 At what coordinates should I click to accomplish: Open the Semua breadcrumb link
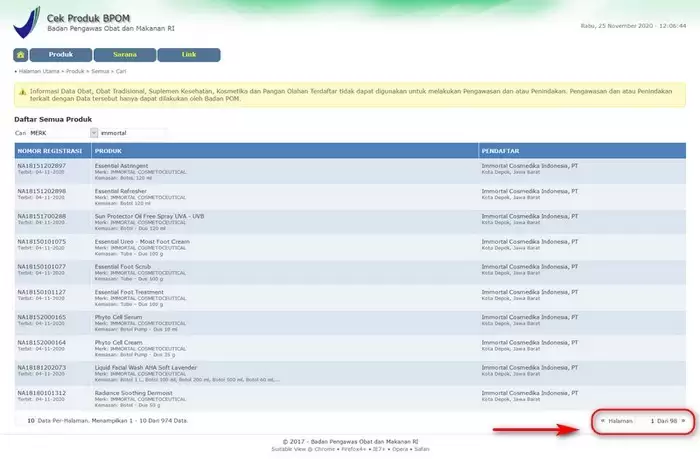[x=100, y=71]
